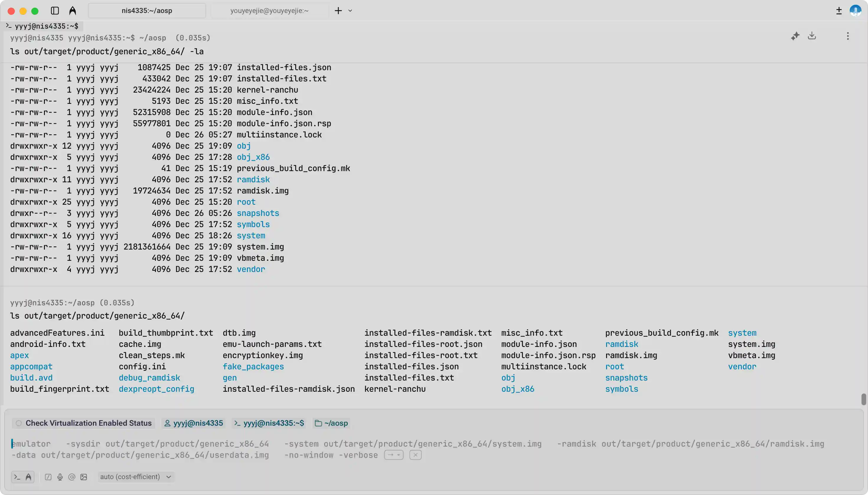868x495 pixels.
Task: Open Warp AI agent icon in title bar
Action: [72, 11]
